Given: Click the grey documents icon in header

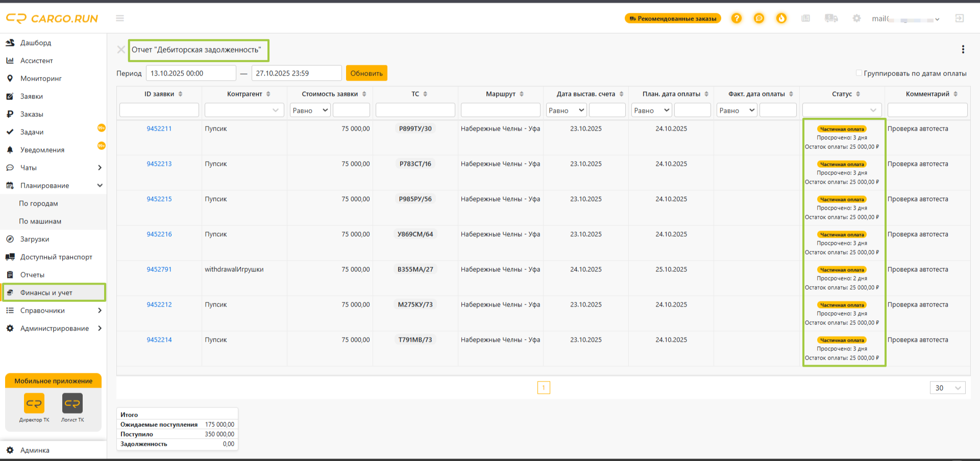Looking at the screenshot, I should tap(806, 18).
